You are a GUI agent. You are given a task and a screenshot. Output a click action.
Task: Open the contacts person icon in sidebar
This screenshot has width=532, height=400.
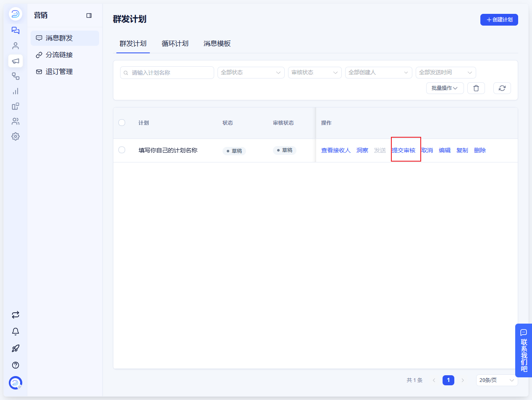16,46
